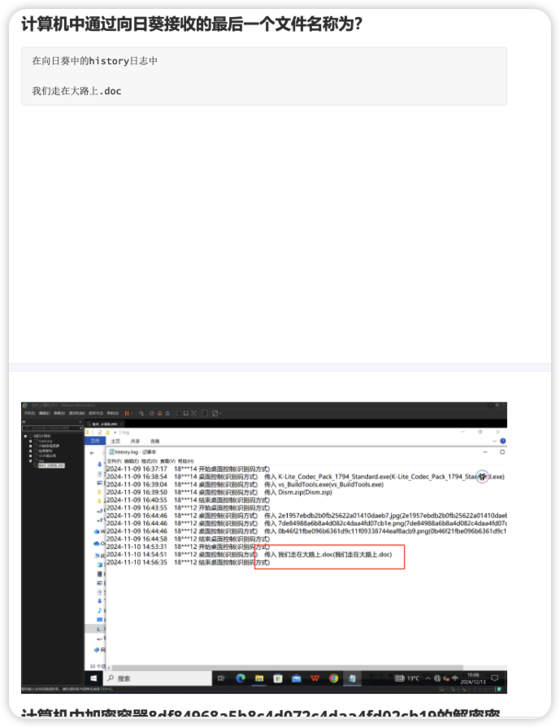
Task: Open the 编辑(E) menu in Notepad
Action: pyautogui.click(x=134, y=460)
